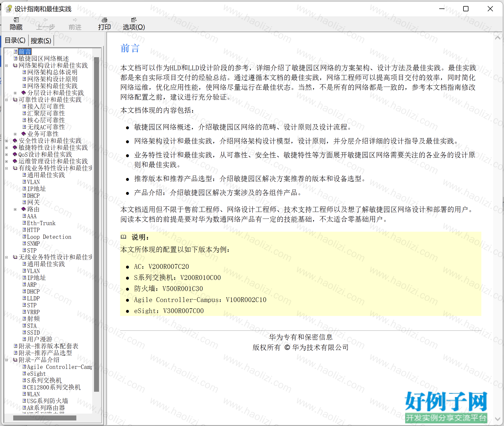The width and height of the screenshot is (504, 426).
Task: Click the page icon beside 前言
Action: coord(16,52)
